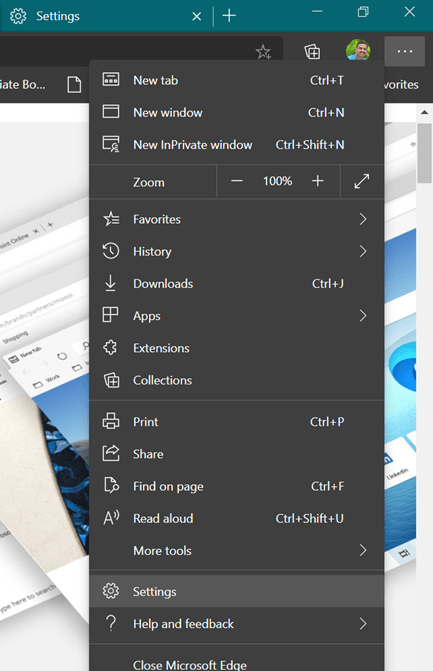Choose New window from the menu
Image resolution: width=433 pixels, height=671 pixels.
pos(236,112)
